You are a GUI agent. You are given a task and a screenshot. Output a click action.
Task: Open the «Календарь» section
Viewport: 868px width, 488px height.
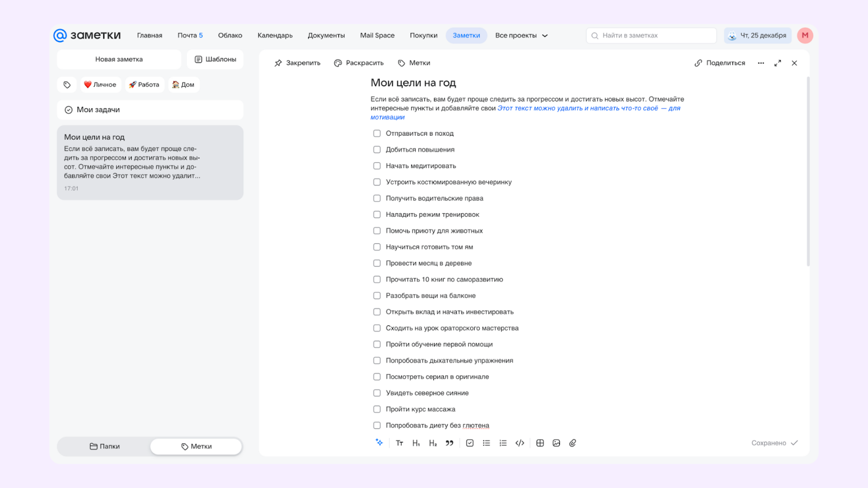click(275, 35)
